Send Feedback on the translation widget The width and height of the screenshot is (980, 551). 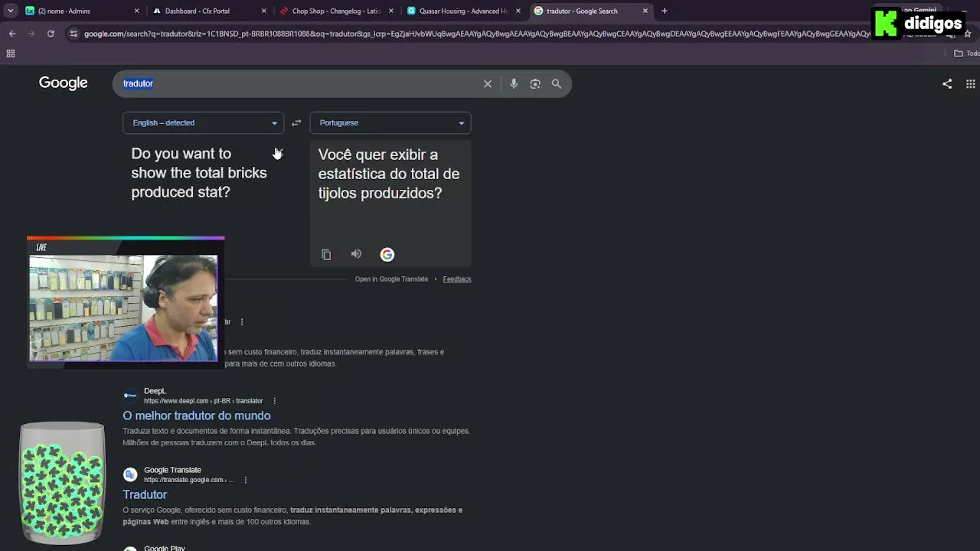pyautogui.click(x=457, y=279)
